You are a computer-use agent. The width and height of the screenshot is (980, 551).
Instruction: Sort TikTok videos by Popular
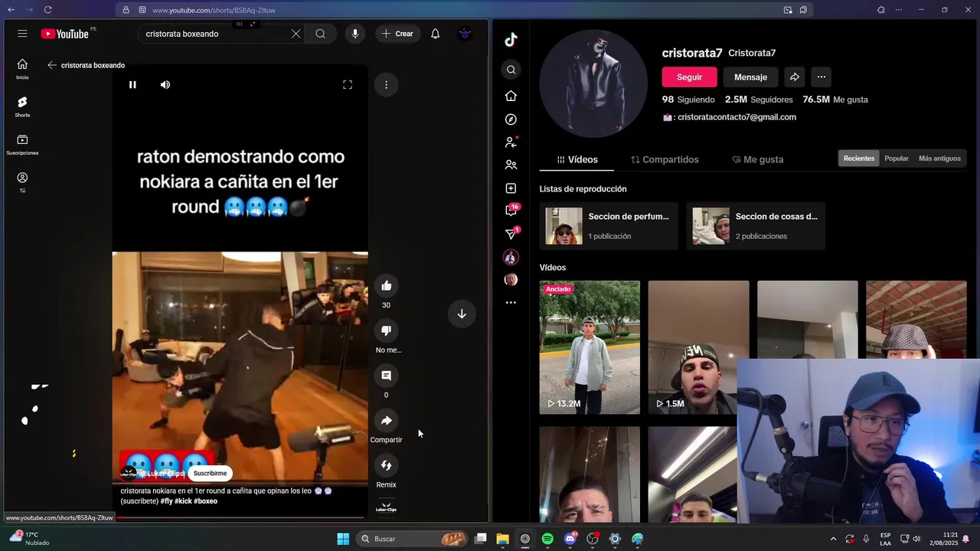coord(897,158)
